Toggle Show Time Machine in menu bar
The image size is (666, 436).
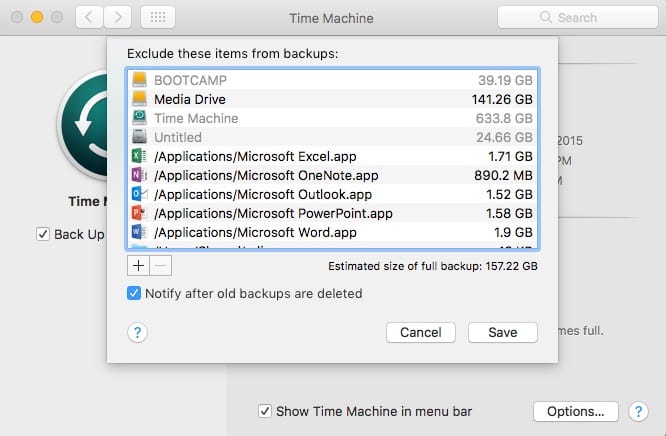click(x=265, y=411)
